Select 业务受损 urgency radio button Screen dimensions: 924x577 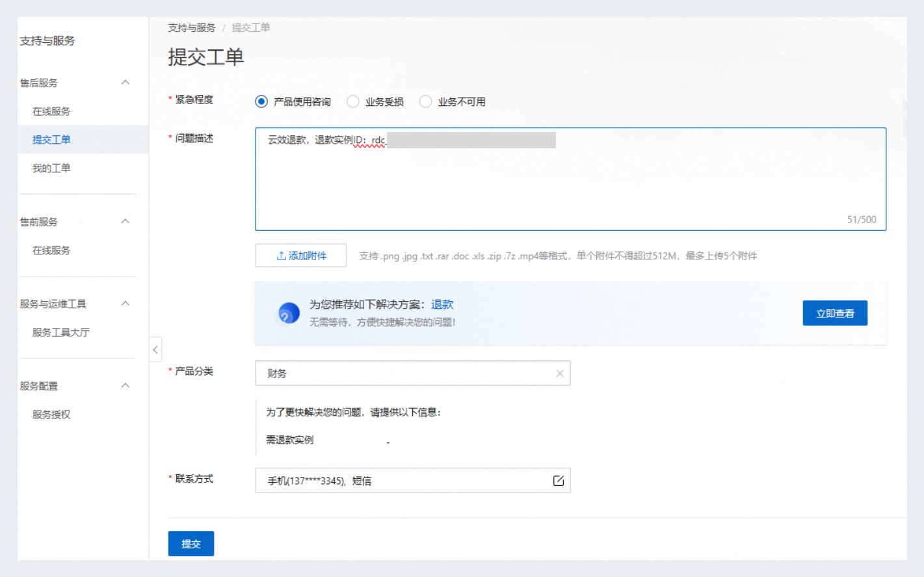point(353,101)
